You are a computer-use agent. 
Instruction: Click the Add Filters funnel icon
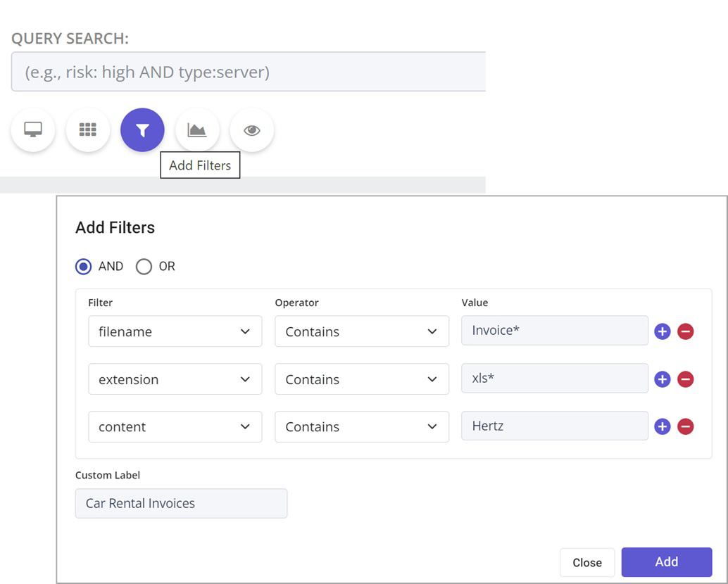tap(142, 130)
